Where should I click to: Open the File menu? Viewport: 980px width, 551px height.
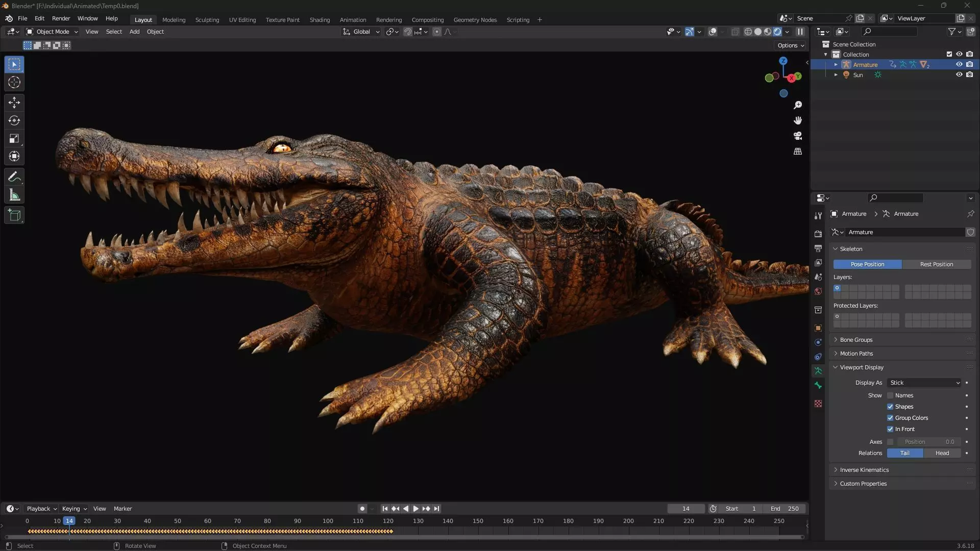pos(22,18)
